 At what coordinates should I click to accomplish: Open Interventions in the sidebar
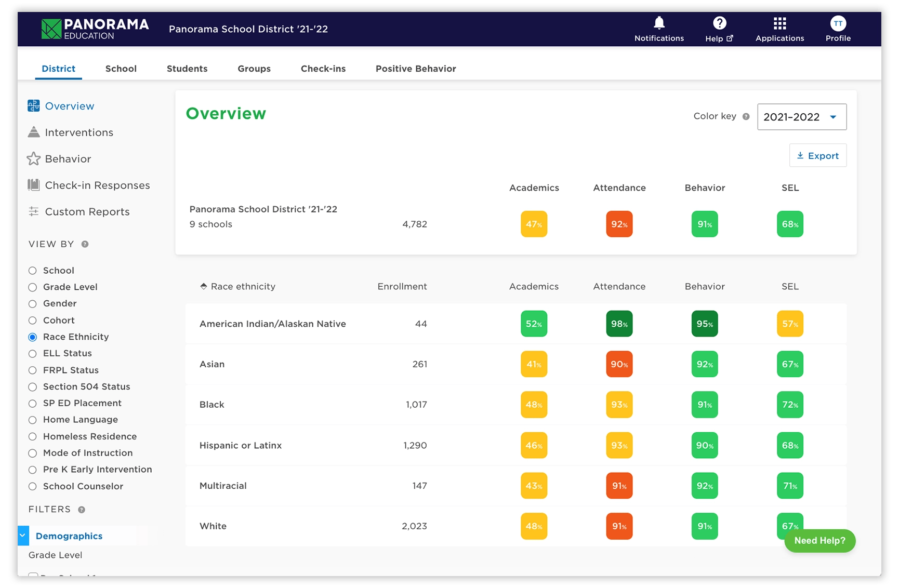[79, 132]
